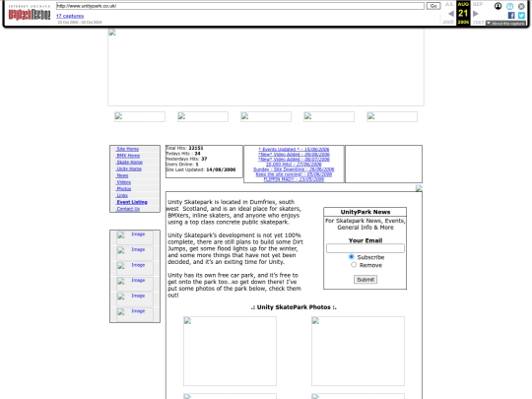Image resolution: width=532 pixels, height=399 pixels.
Task: Click the Your Email input field
Action: (366, 248)
